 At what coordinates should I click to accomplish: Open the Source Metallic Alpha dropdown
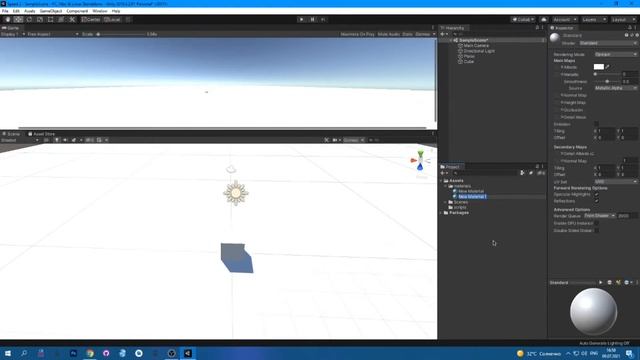coord(616,88)
